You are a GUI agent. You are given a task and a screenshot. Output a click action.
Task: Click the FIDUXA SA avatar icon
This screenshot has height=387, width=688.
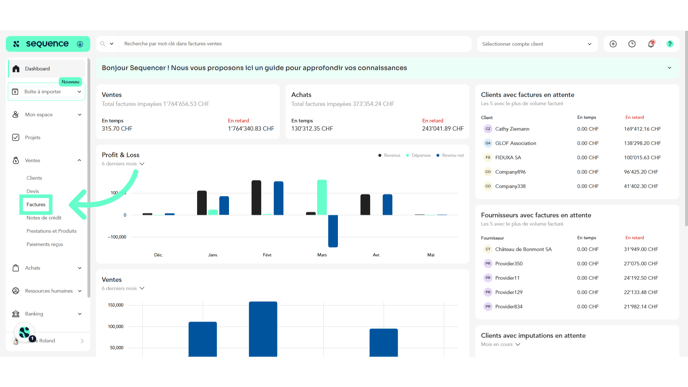487,158
